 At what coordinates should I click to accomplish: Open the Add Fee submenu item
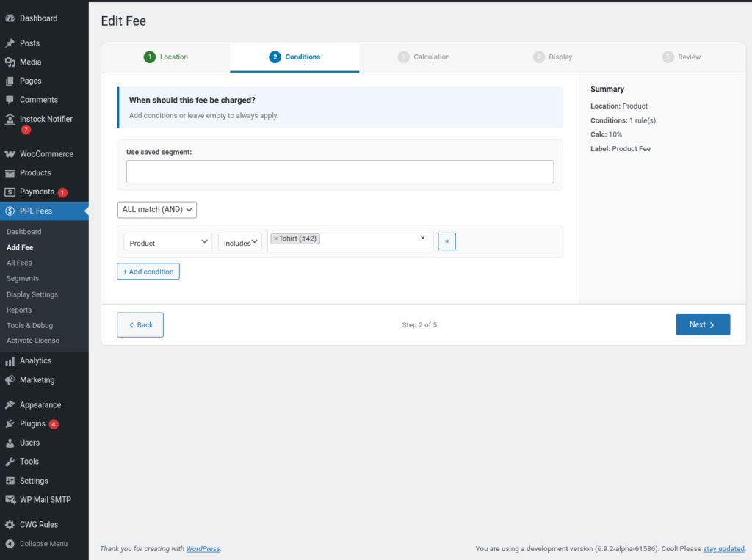tap(20, 247)
